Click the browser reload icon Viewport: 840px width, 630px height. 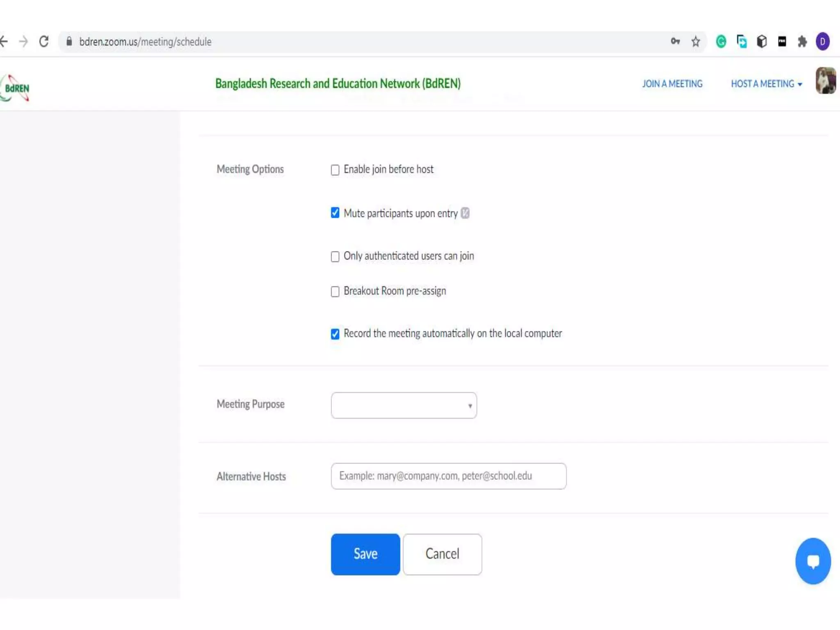coord(44,41)
